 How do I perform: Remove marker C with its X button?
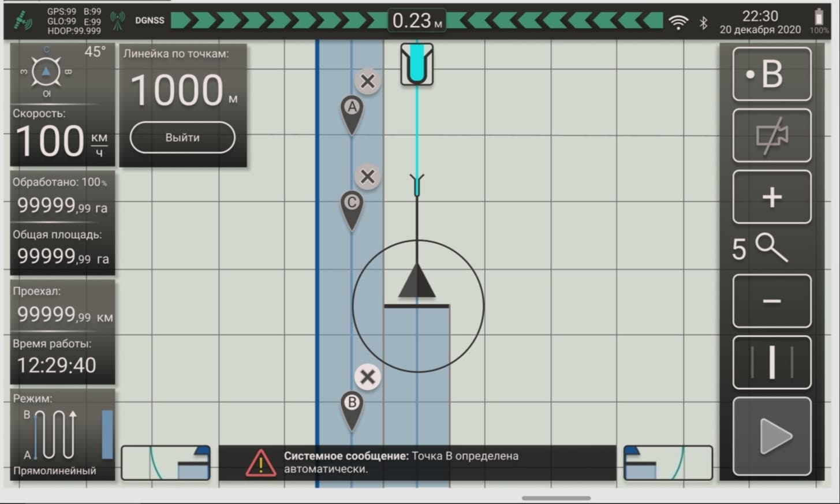(x=367, y=177)
